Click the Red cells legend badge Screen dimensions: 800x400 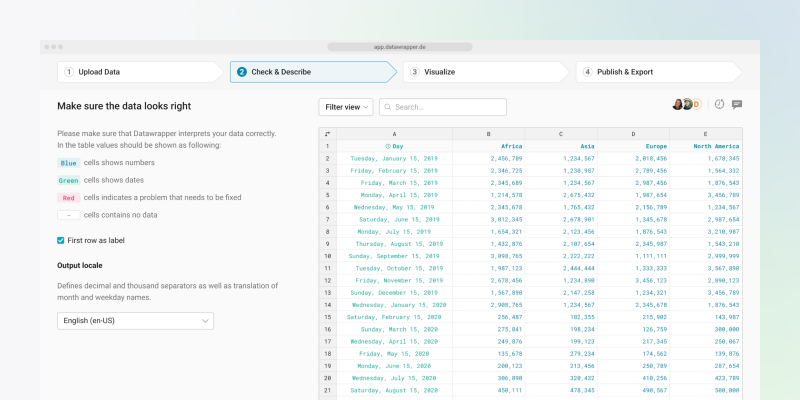pos(68,198)
